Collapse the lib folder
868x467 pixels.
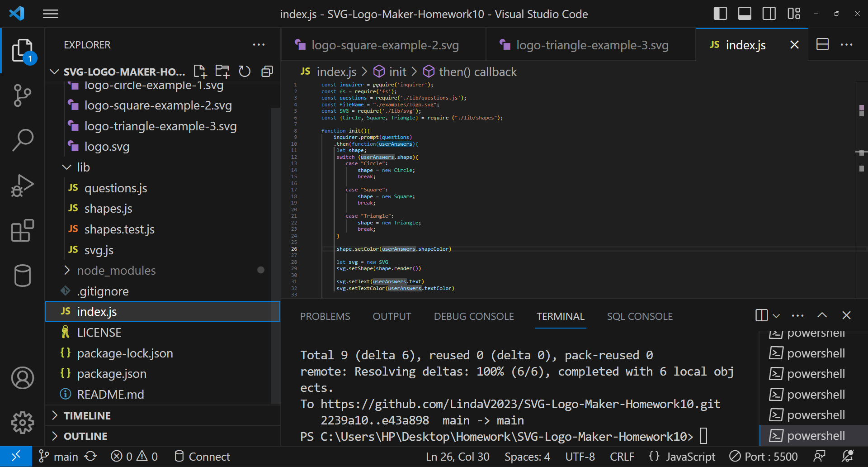coord(67,167)
